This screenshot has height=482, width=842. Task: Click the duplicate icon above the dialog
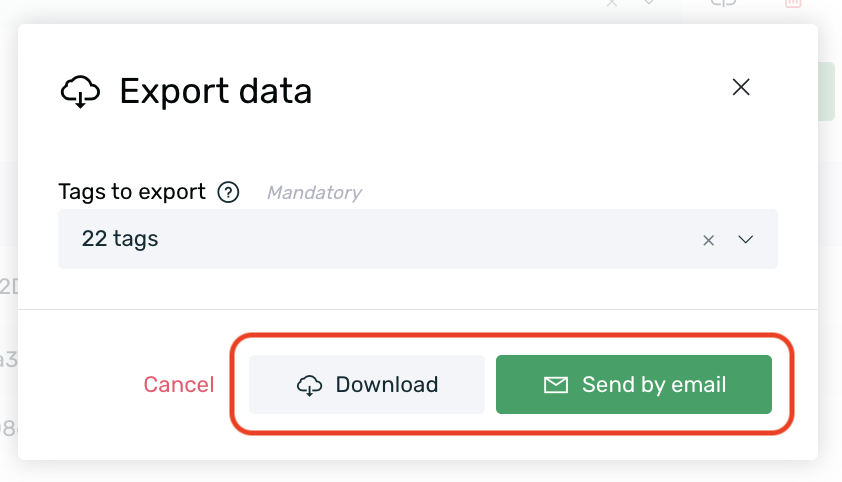[723, 3]
